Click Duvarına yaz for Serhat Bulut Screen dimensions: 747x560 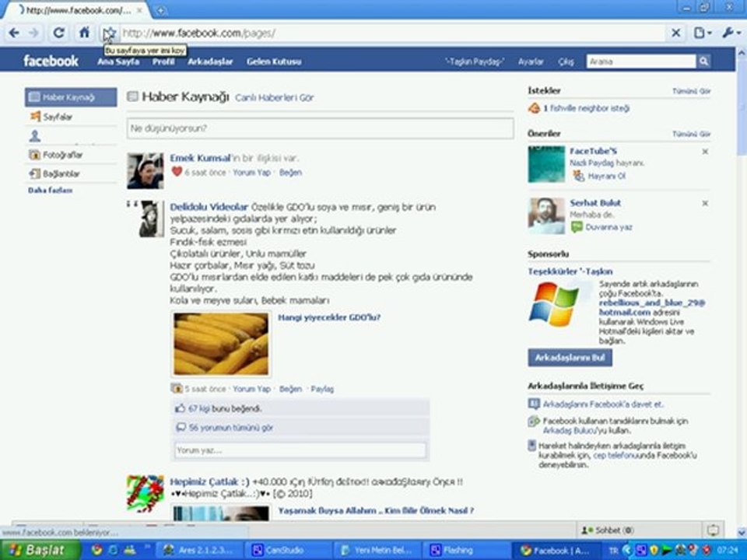(608, 227)
